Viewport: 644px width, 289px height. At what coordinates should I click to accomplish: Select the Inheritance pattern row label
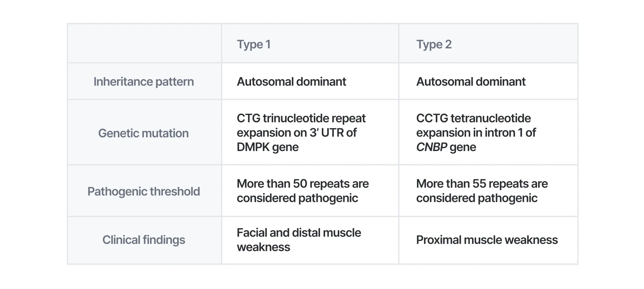coord(144,81)
